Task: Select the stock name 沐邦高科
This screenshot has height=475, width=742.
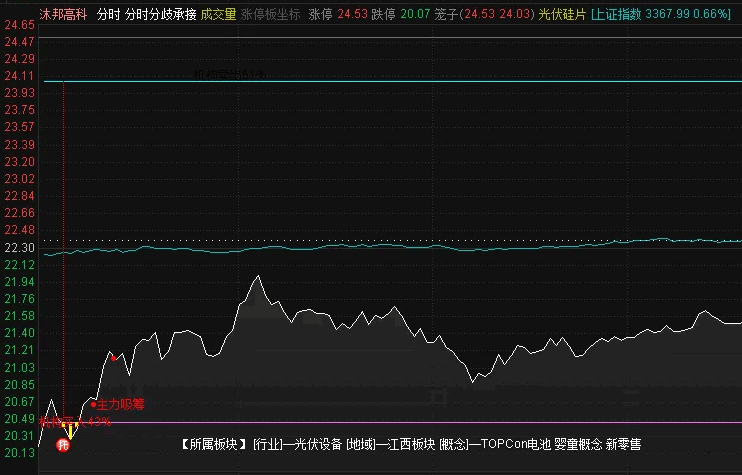Action: point(63,15)
